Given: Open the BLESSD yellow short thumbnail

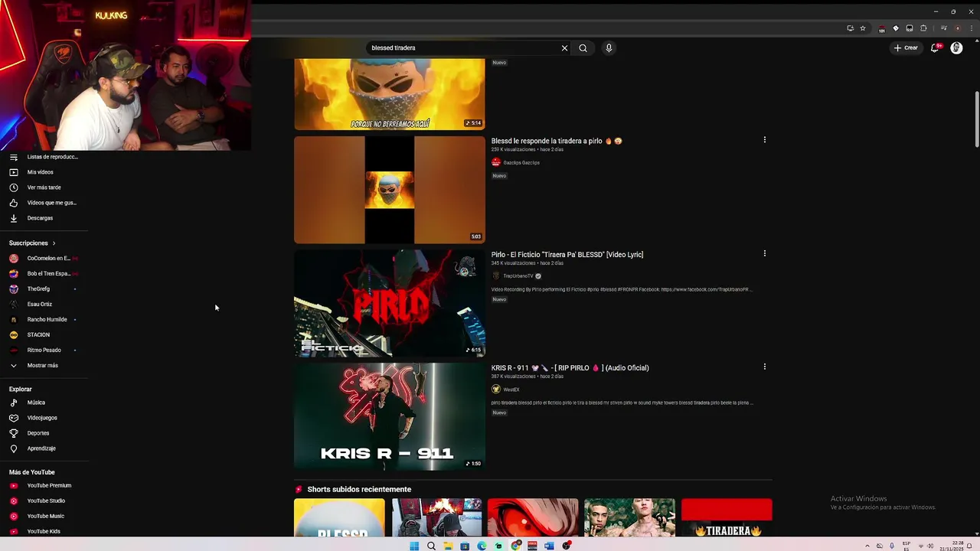Looking at the screenshot, I should [339, 518].
